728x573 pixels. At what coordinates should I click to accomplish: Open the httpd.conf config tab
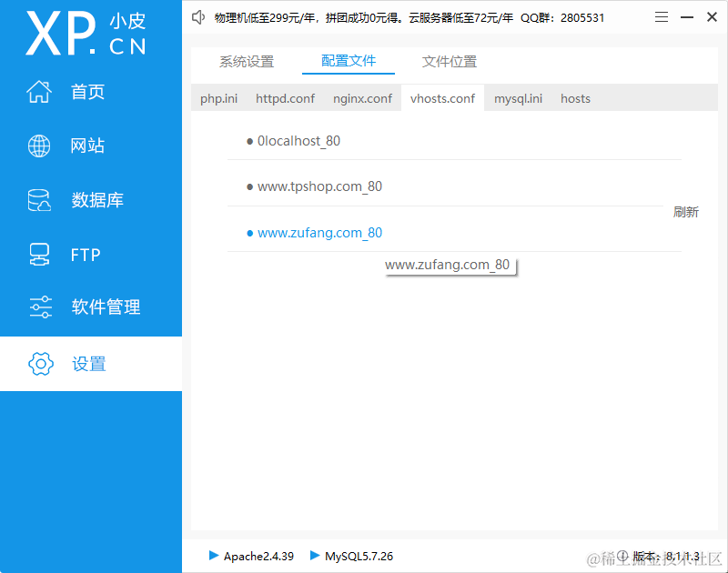pyautogui.click(x=285, y=98)
